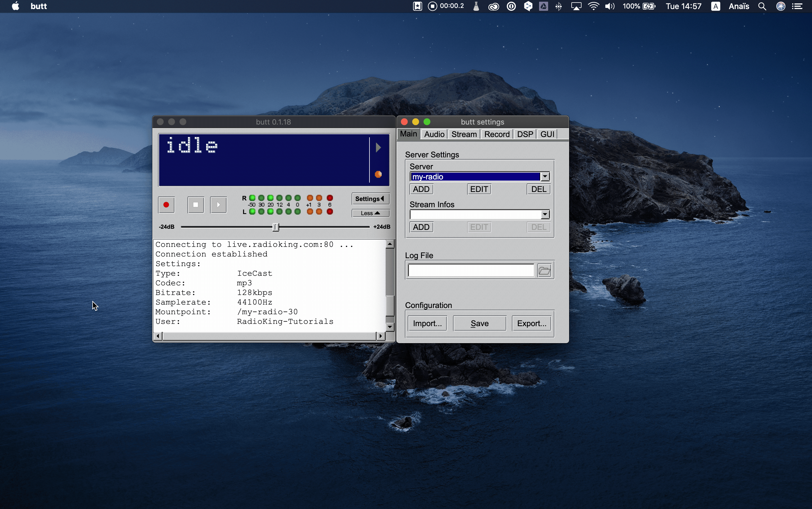Expand the Server my-radio dropdown
The width and height of the screenshot is (812, 509).
[x=545, y=176]
